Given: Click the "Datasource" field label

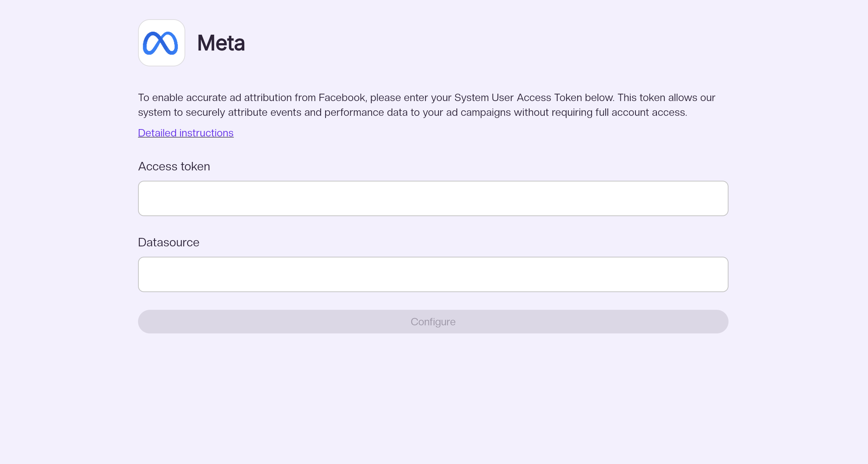Looking at the screenshot, I should pyautogui.click(x=168, y=242).
